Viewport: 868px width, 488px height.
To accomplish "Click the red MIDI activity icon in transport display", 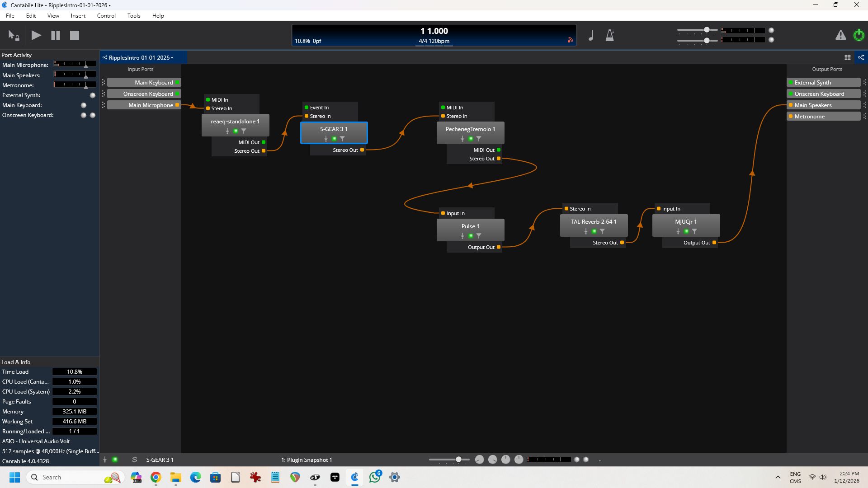I will [570, 40].
